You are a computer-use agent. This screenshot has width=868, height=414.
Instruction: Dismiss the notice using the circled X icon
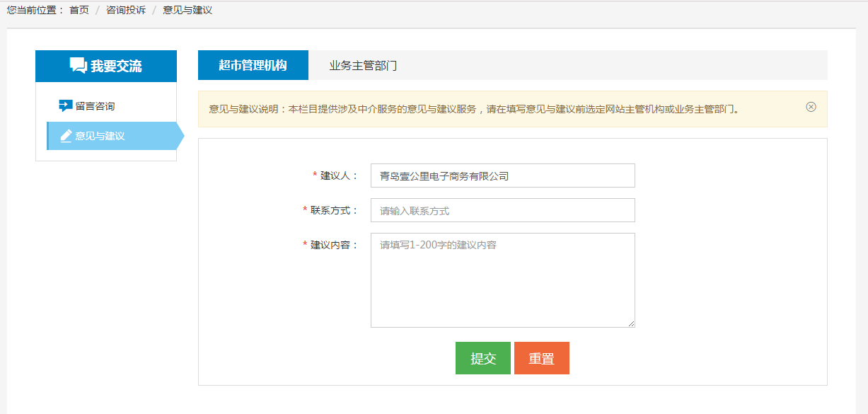click(811, 107)
